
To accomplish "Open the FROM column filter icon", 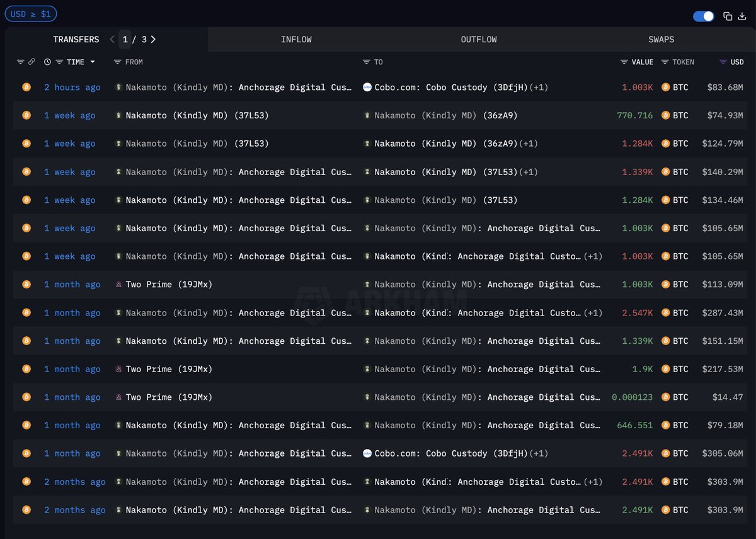I will click(117, 62).
